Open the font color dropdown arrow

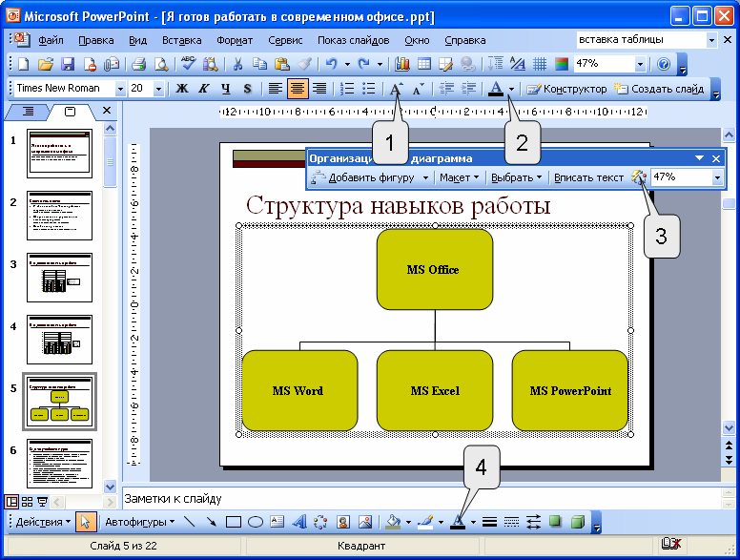(511, 89)
